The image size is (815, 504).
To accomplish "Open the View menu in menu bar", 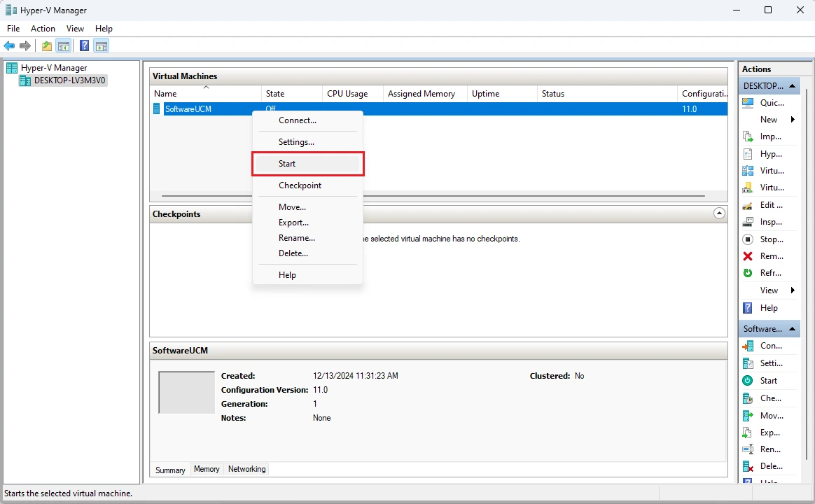I will click(75, 29).
